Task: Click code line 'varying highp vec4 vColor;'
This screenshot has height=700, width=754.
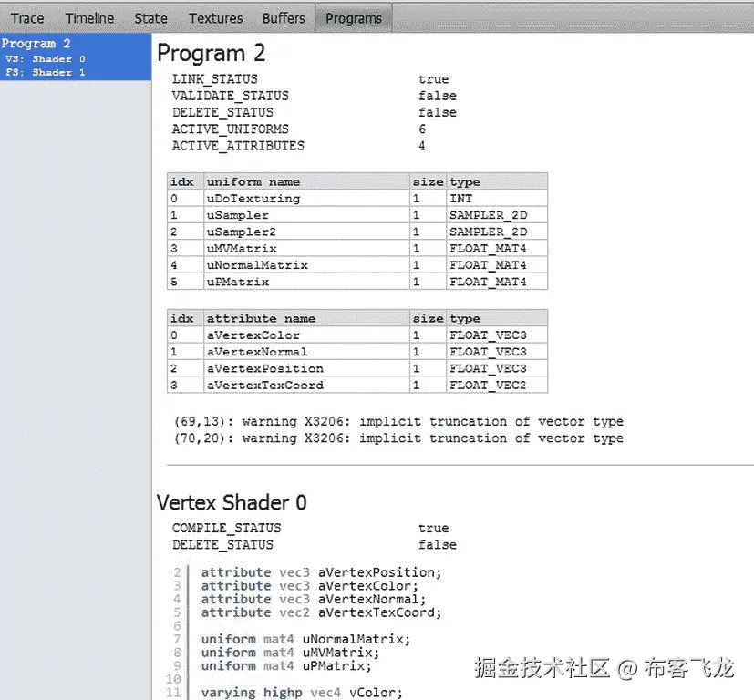Action: (x=302, y=693)
